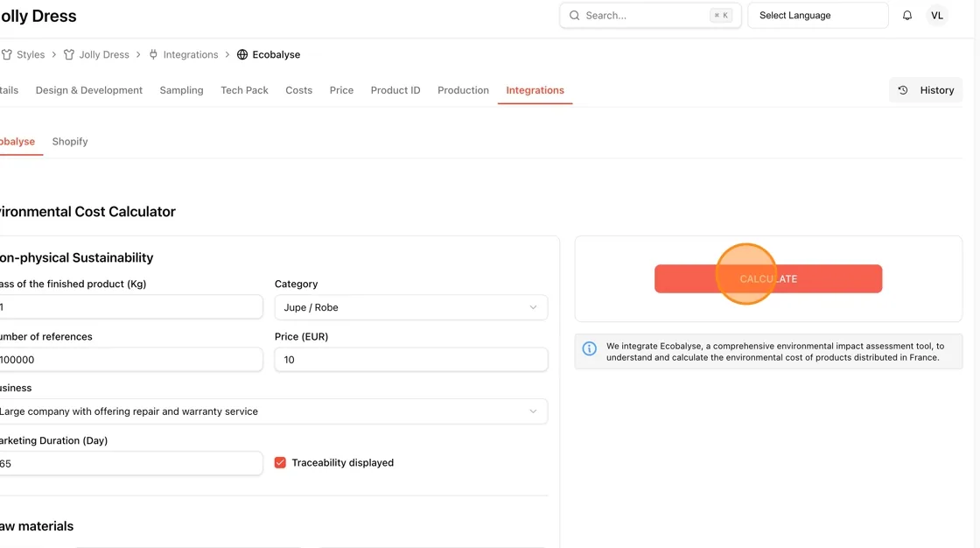980x548 pixels.
Task: Click the Ecobalyse globe icon in breadcrumb
Action: (242, 54)
